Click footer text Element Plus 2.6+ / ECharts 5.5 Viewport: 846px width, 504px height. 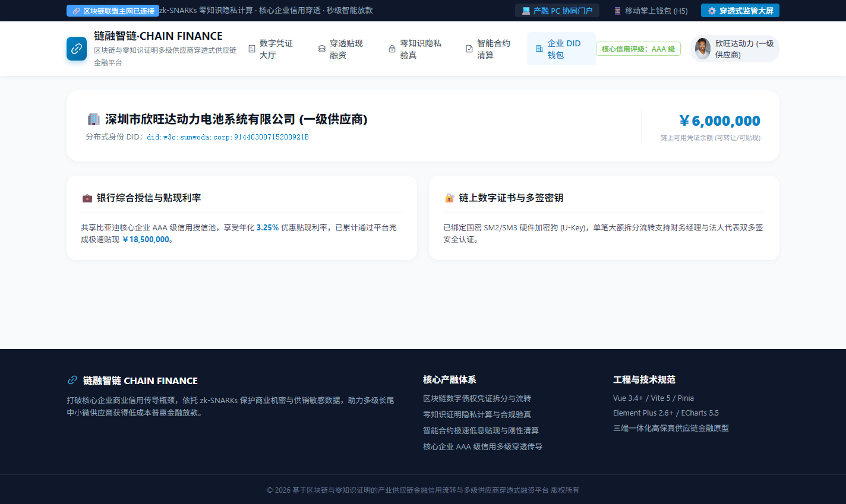click(666, 413)
